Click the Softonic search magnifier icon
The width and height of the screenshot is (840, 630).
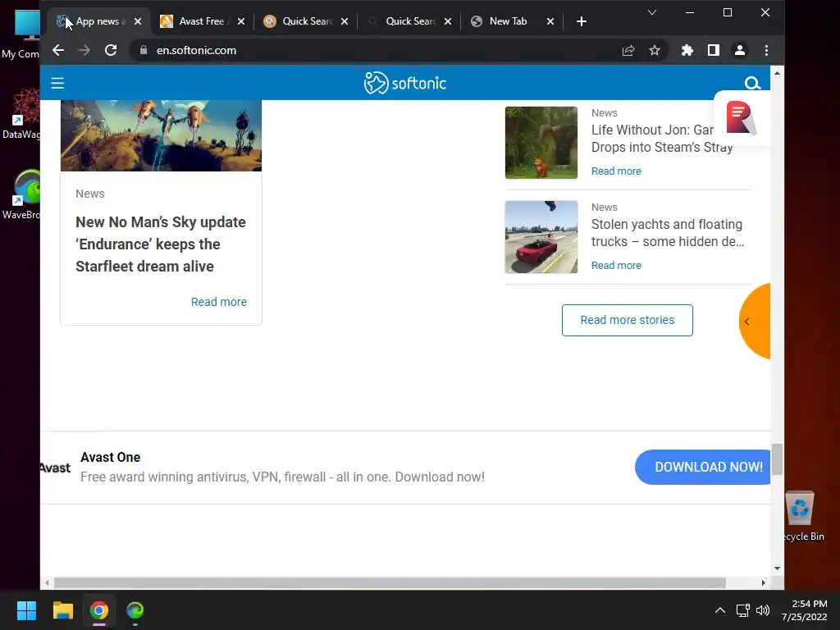pos(752,83)
